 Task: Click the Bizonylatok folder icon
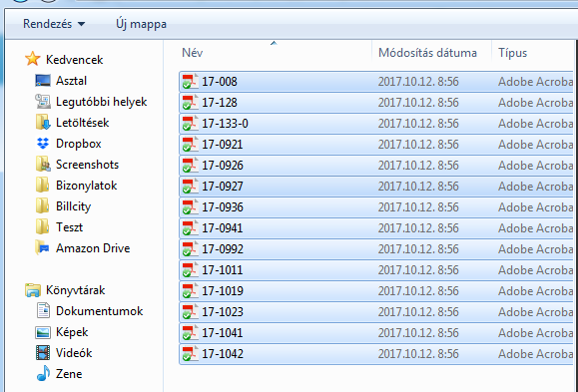(42, 186)
